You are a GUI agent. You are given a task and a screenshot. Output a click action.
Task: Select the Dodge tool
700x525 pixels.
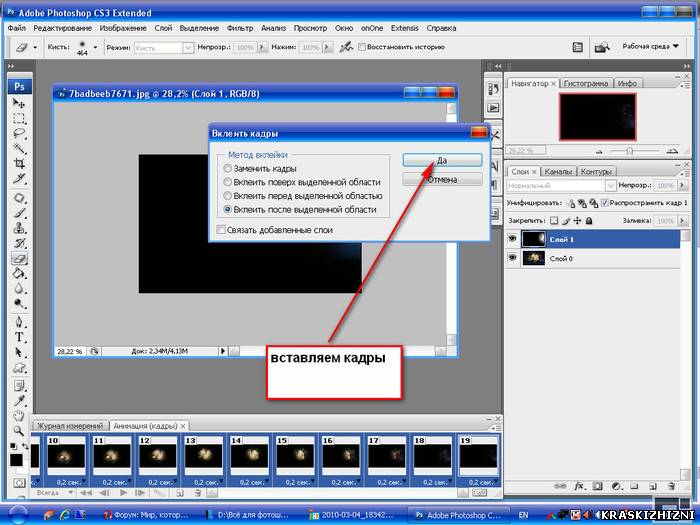[19, 304]
